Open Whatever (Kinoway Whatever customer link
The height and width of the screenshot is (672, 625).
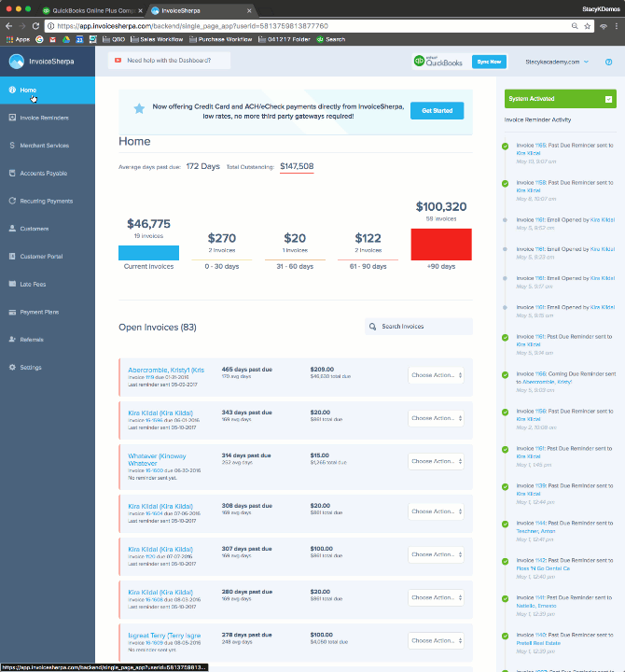coord(157,459)
